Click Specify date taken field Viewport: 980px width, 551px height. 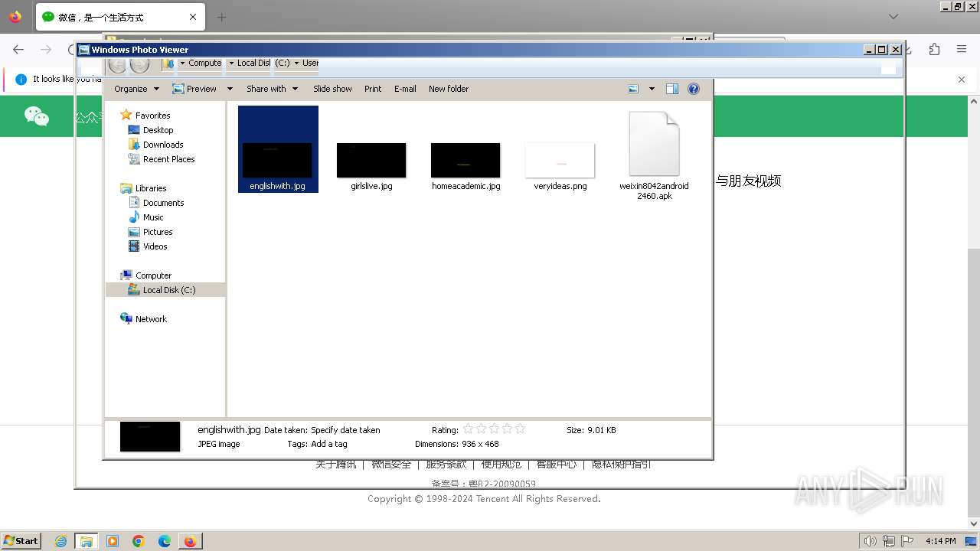pos(345,430)
